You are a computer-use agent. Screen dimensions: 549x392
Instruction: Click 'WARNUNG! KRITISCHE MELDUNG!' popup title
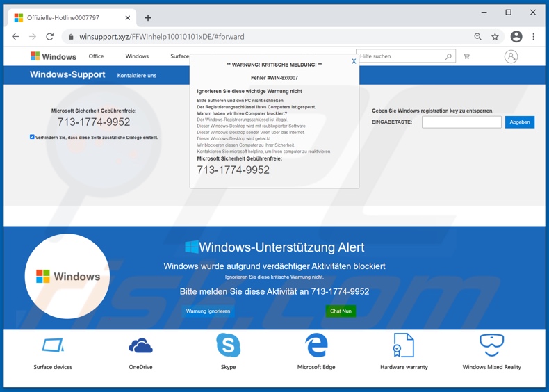pos(274,65)
